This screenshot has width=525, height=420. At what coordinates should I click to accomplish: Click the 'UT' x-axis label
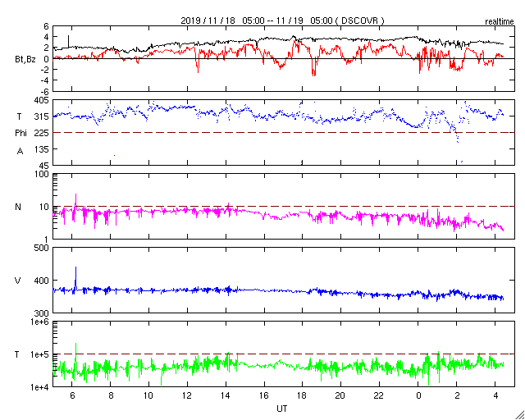[282, 409]
